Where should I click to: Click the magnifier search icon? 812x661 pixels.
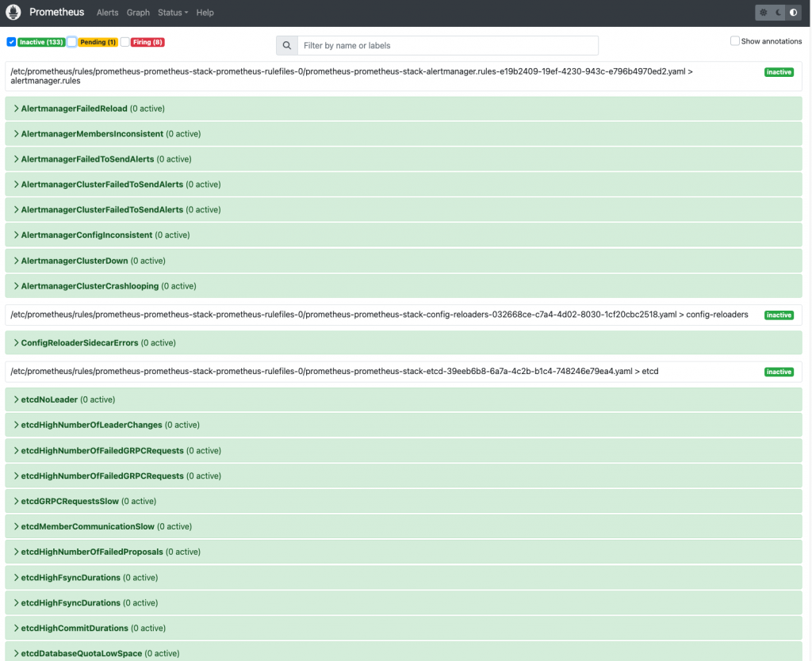287,45
